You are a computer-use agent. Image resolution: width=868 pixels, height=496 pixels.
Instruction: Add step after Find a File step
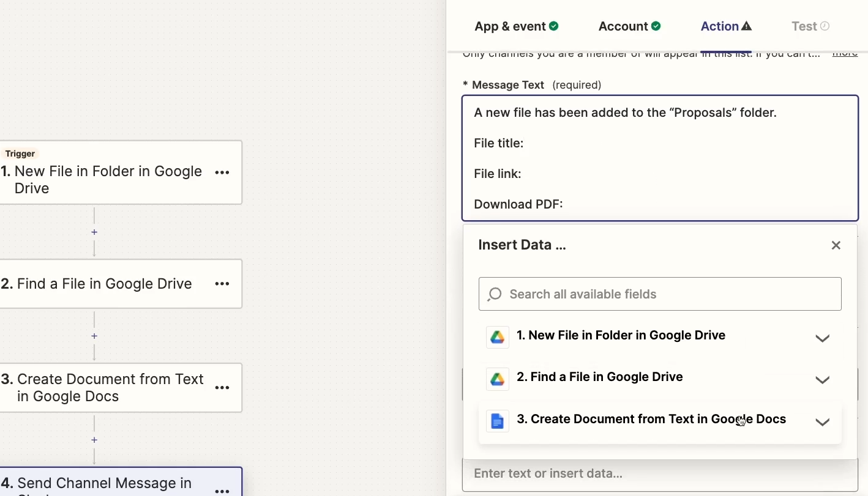tap(94, 336)
